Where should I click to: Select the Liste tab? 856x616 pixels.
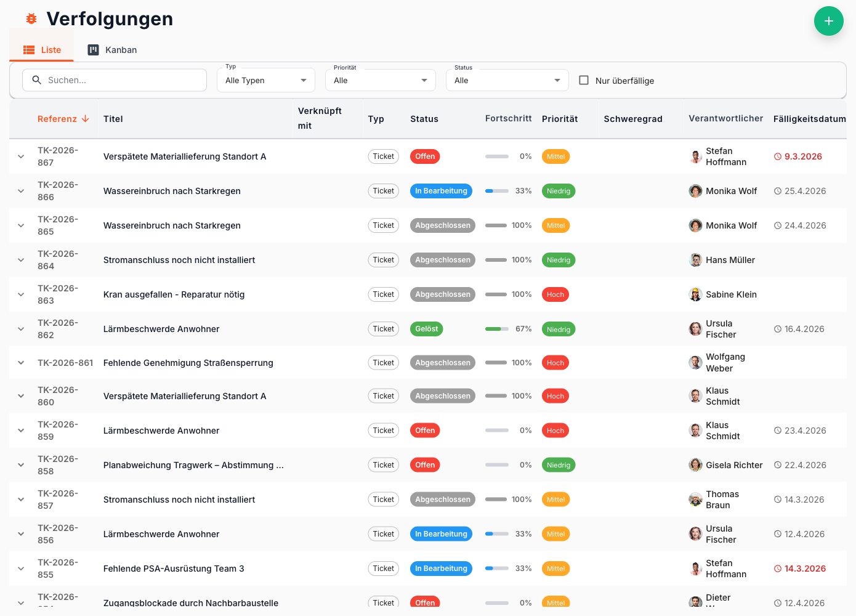click(x=42, y=50)
